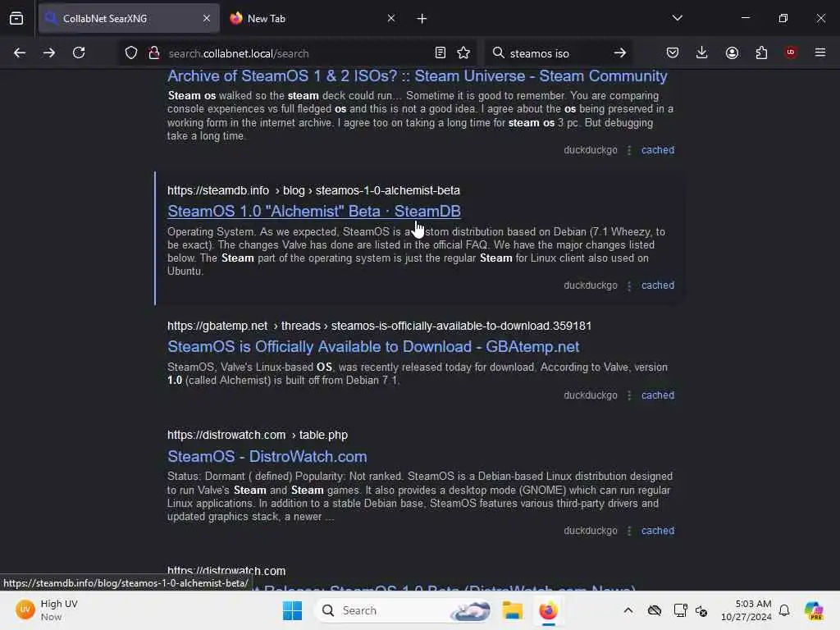Open File Explorer from taskbar
This screenshot has width=840, height=630.
click(512, 610)
